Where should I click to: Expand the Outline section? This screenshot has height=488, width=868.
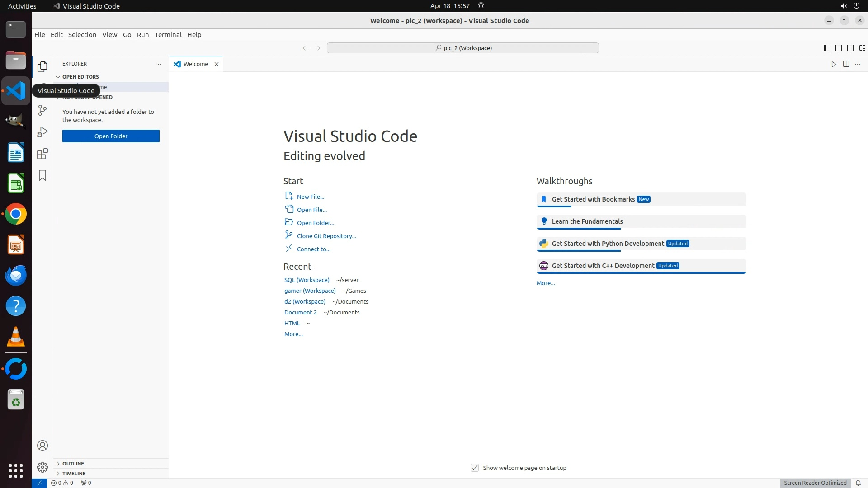(x=73, y=464)
